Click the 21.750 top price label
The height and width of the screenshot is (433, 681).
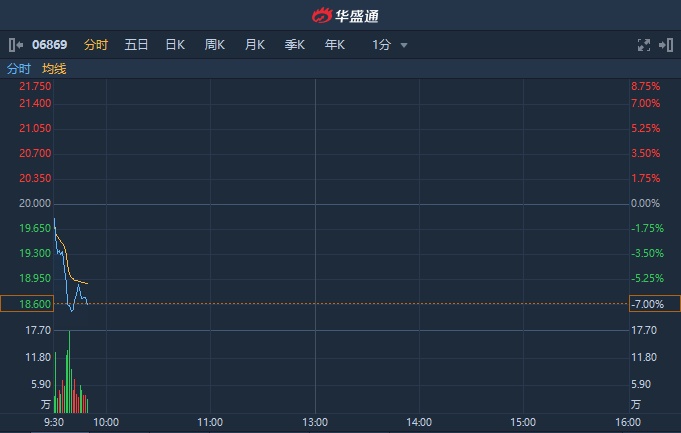[x=35, y=86]
